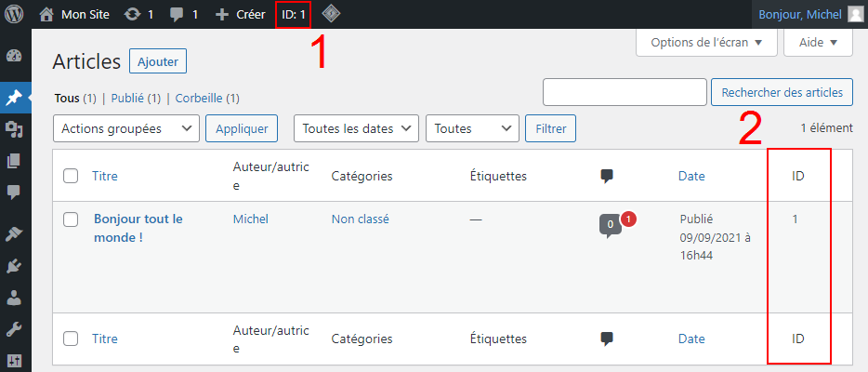Screen dimensions: 868x372
Task: Tick the select-all checkbox in table footer
Action: point(71,339)
